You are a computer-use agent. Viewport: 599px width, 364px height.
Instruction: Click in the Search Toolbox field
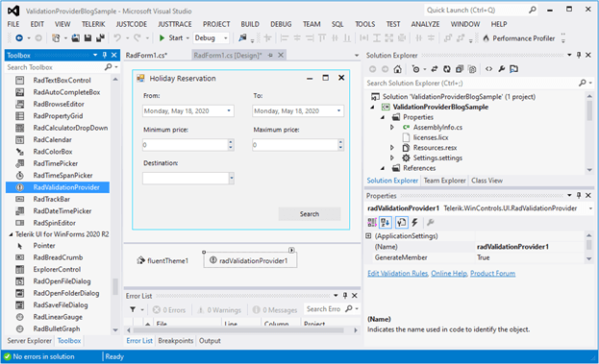point(54,67)
